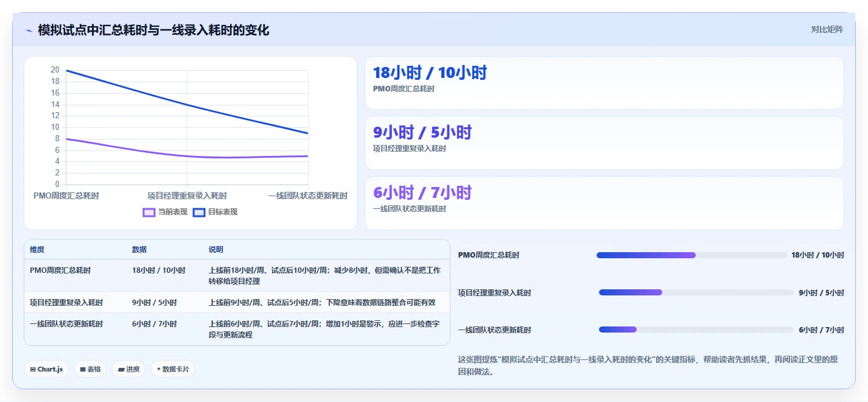
Task: Click the 9小时 / 5小时 data card
Action: coord(604,143)
